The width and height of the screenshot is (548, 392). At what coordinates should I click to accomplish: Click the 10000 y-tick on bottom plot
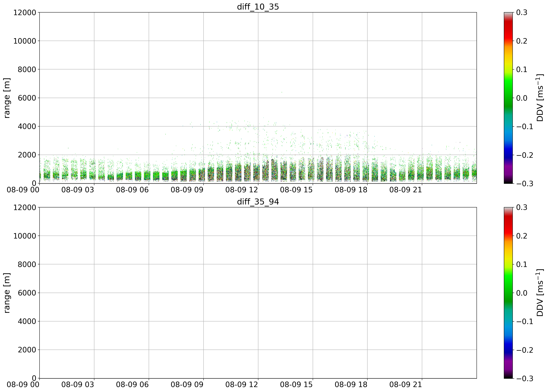[x=25, y=236]
